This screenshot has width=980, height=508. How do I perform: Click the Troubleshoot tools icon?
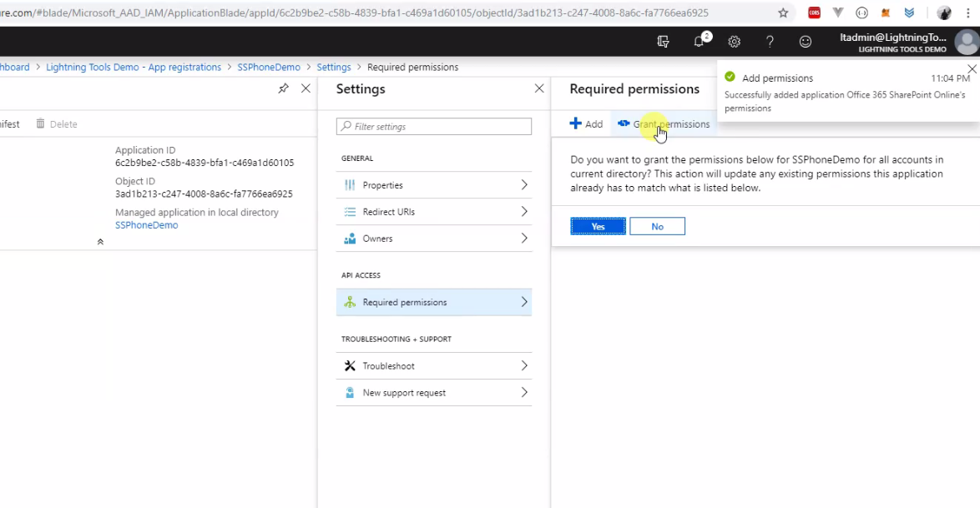click(350, 366)
